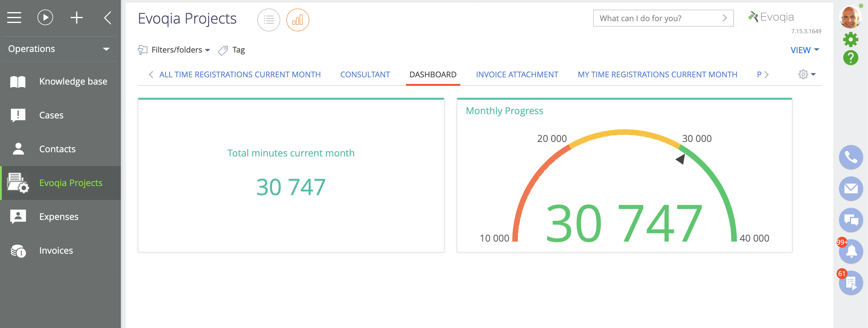Click Total minutes current month value 30 747
868x328 pixels.
(x=291, y=187)
